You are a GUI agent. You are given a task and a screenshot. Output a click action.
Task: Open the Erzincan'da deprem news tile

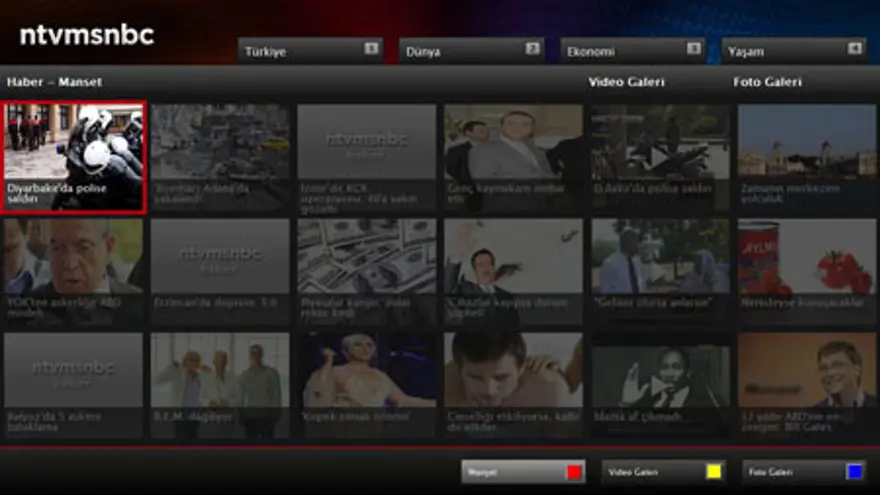220,270
